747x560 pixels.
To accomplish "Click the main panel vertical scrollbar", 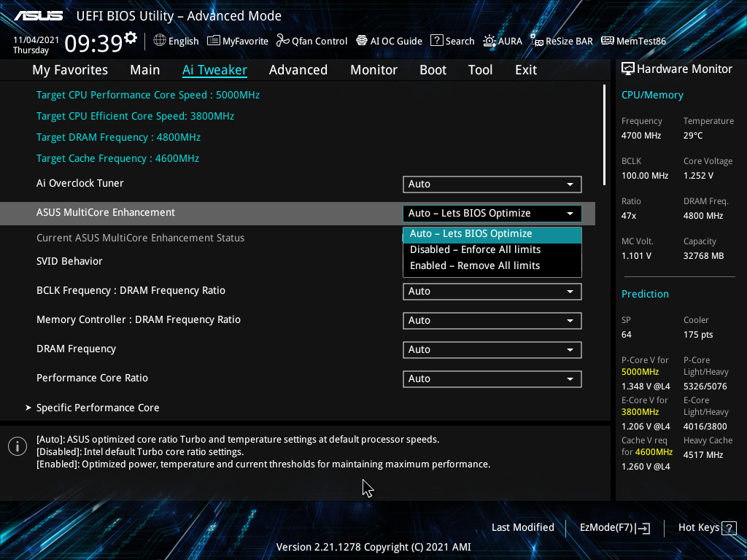I will (604, 135).
